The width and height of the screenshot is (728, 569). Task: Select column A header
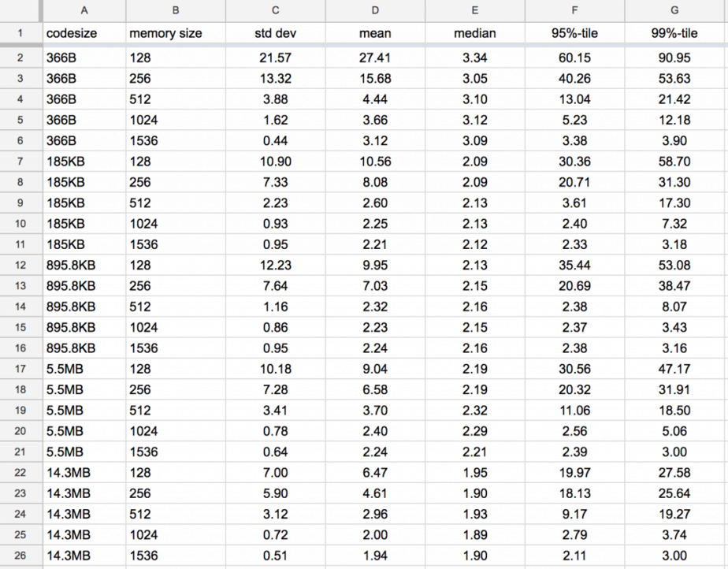[84, 10]
